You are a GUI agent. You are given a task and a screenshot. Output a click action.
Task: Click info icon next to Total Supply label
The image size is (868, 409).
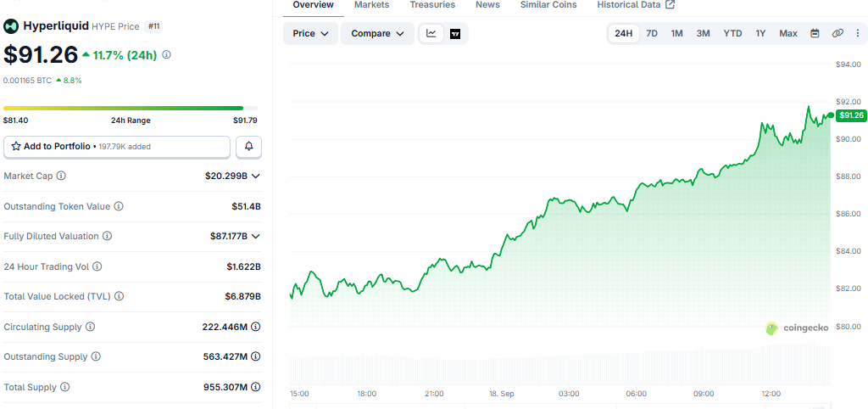tap(64, 387)
